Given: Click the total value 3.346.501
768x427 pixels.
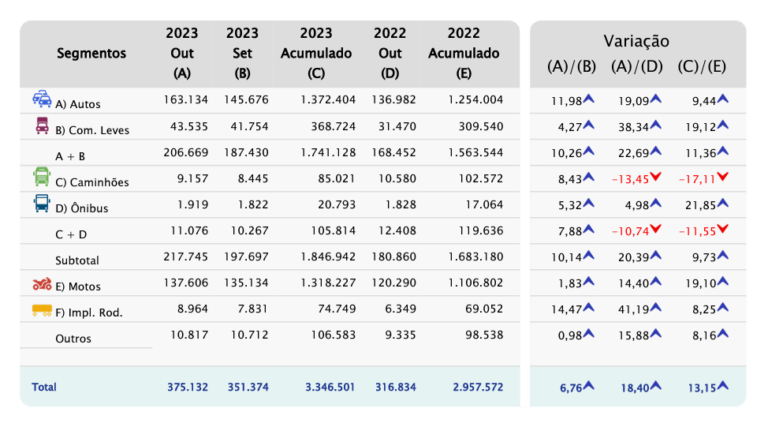Looking at the screenshot, I should pyautogui.click(x=330, y=387).
